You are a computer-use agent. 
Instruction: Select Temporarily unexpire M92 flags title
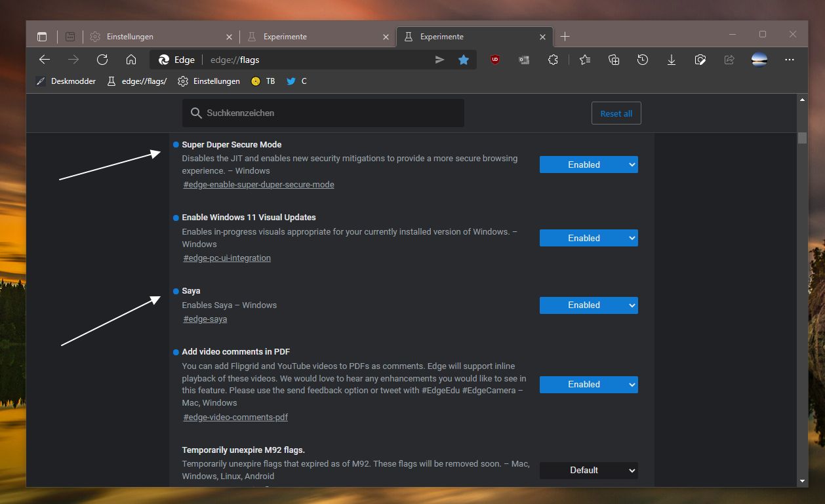tap(243, 450)
